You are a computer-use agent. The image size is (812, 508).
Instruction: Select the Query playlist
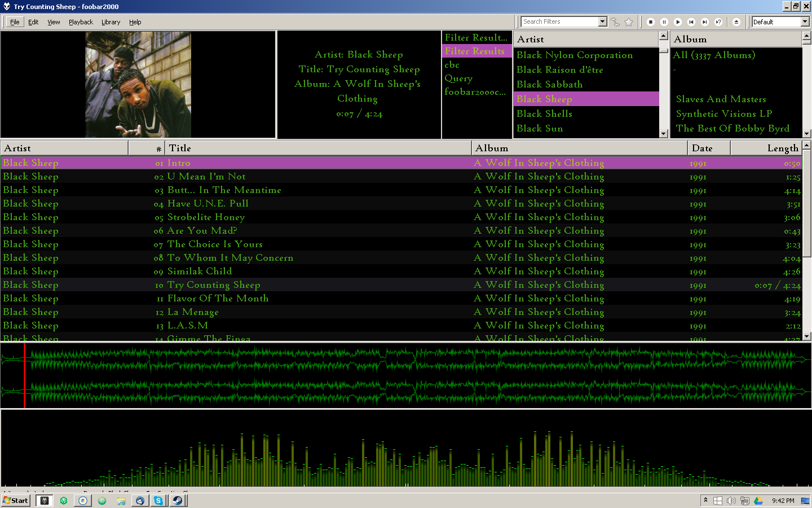pyautogui.click(x=476, y=78)
